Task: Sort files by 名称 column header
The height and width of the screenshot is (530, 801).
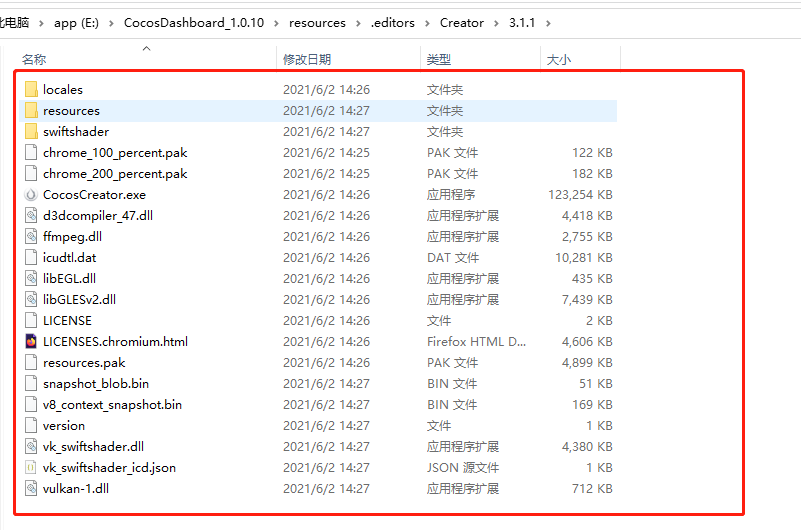Action: point(34,60)
